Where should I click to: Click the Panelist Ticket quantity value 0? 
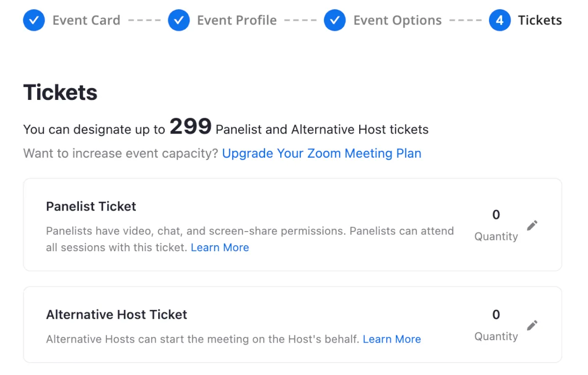[496, 215]
